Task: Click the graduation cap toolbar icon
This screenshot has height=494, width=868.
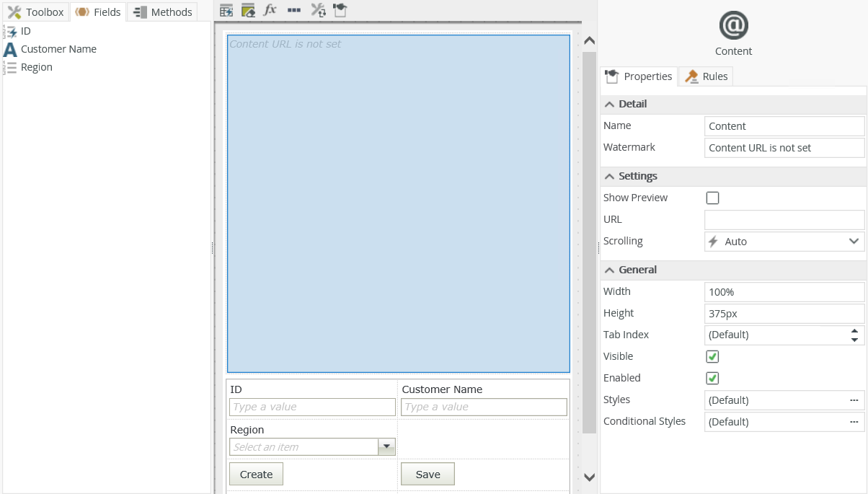Action: (x=340, y=10)
